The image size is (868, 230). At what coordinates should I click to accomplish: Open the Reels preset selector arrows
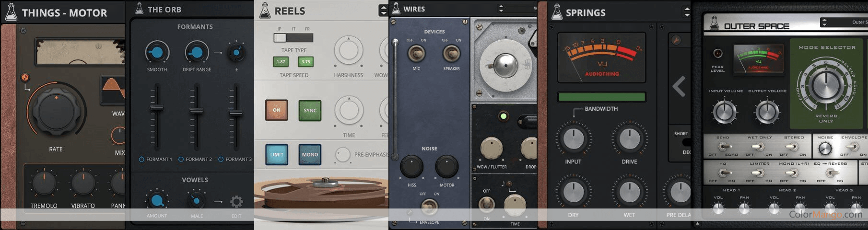[x=383, y=10]
